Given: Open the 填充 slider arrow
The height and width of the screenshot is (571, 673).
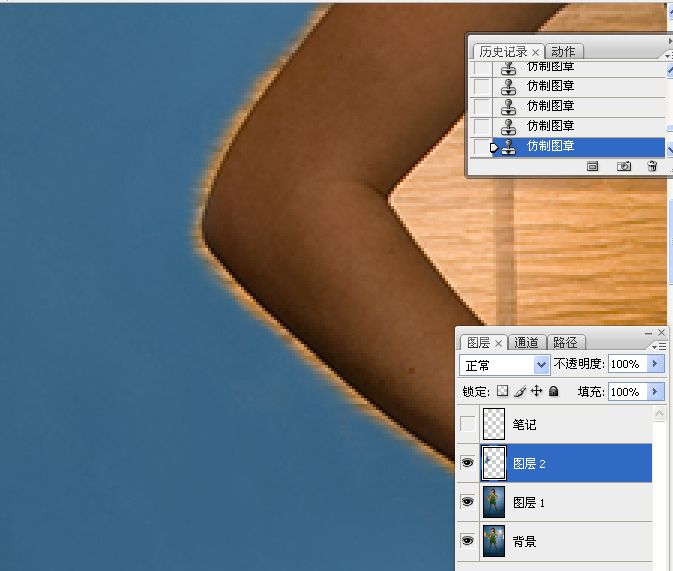Looking at the screenshot, I should (655, 392).
